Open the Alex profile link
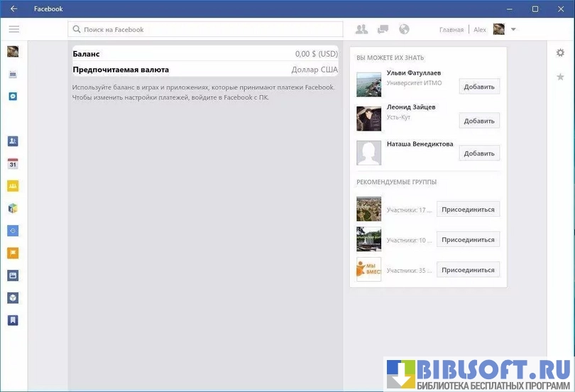 click(481, 30)
